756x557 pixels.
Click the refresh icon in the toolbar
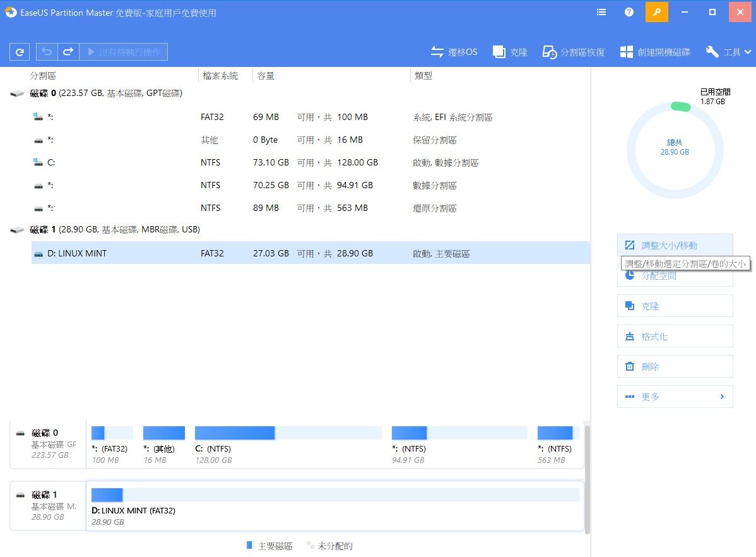pos(20,52)
